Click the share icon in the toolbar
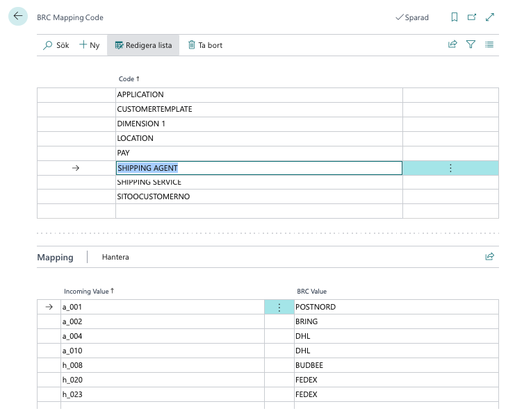Viewport: 531px width, 420px height. [x=452, y=44]
